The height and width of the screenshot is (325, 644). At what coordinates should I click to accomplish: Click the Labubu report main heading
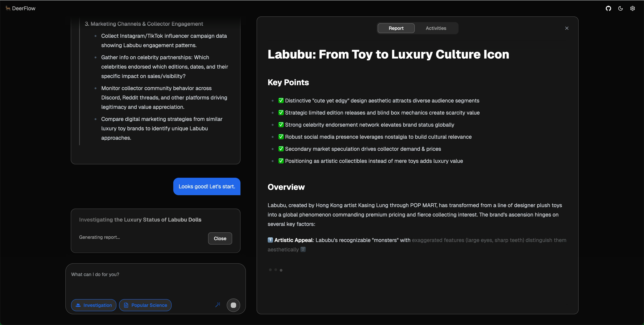388,55
